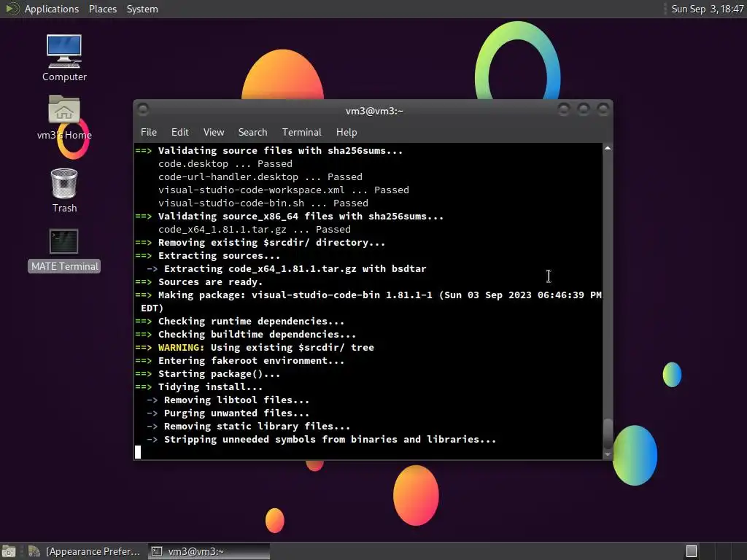This screenshot has width=747, height=560.
Task: Open the terminal File menu
Action: (x=148, y=133)
